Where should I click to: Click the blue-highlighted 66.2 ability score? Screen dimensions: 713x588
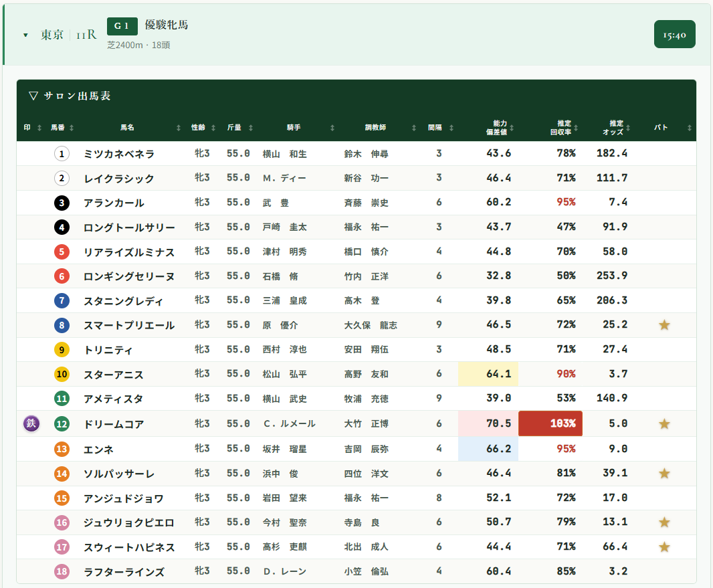pyautogui.click(x=488, y=449)
